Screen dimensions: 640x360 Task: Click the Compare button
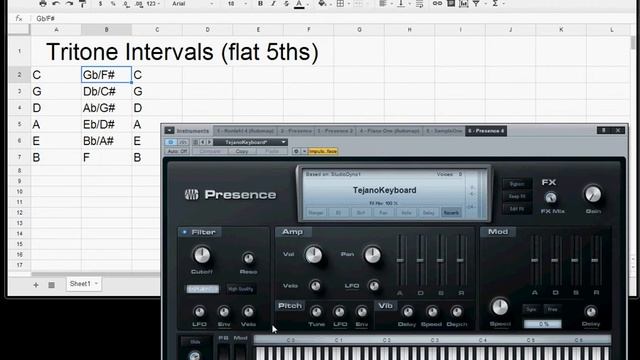point(210,151)
